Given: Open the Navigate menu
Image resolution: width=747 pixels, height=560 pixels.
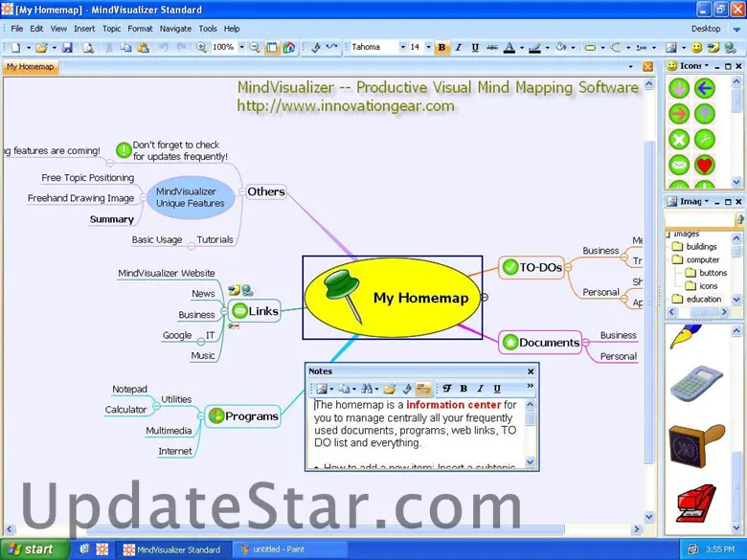Looking at the screenshot, I should point(175,29).
